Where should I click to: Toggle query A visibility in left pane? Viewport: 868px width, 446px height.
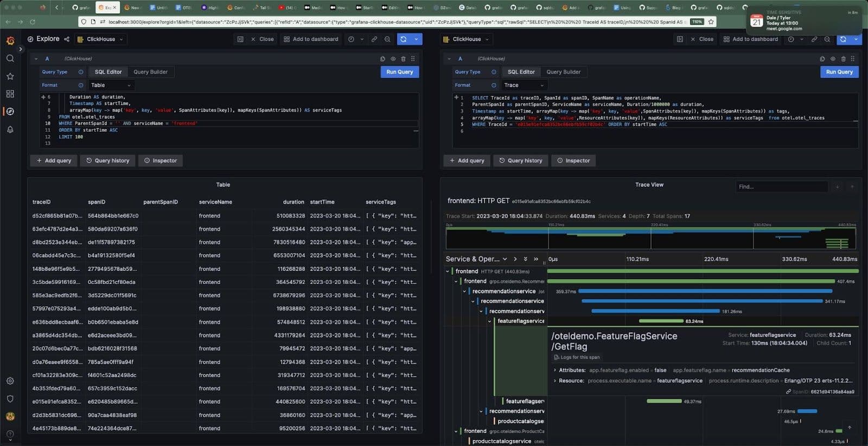[393, 59]
